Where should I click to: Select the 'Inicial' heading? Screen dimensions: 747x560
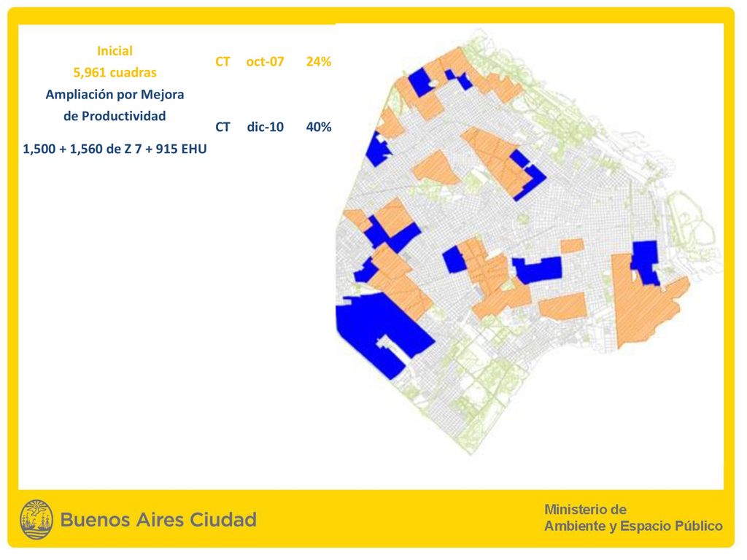[115, 51]
